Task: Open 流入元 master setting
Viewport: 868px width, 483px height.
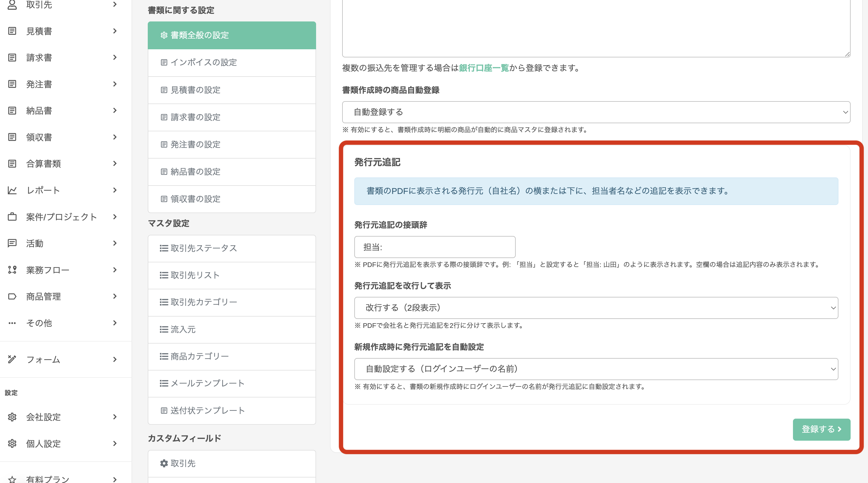Action: [232, 330]
